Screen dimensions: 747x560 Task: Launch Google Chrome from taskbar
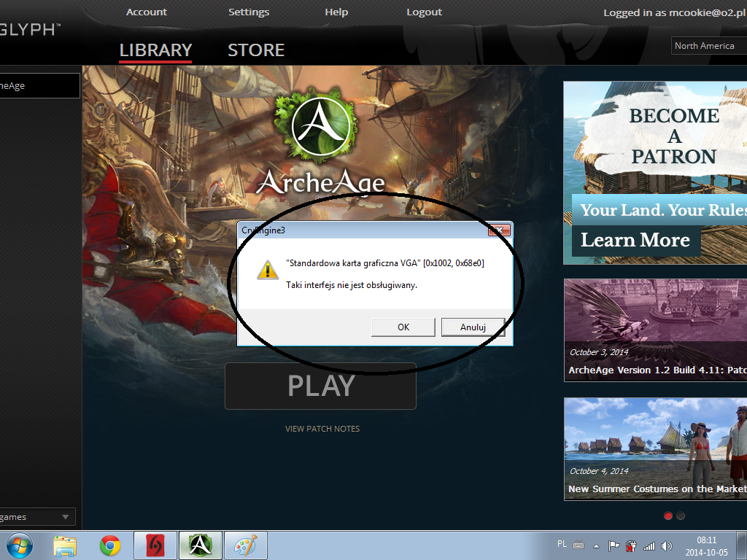point(110,545)
